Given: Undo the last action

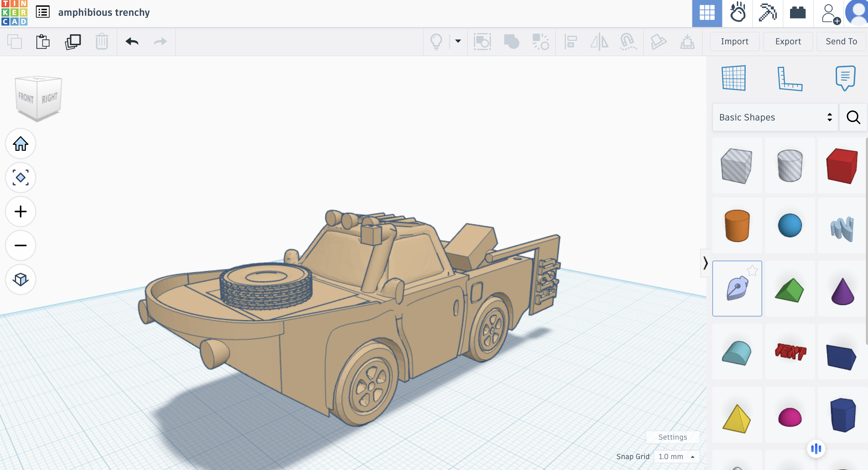Looking at the screenshot, I should [132, 42].
